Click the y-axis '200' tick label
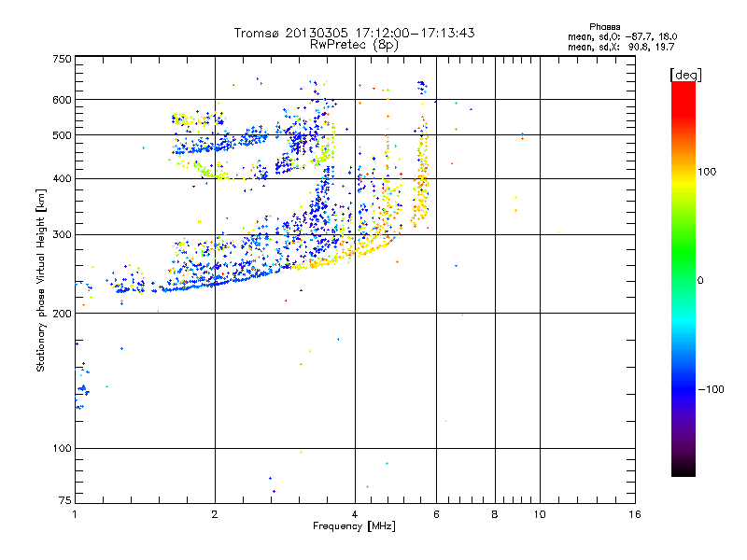 [62, 314]
